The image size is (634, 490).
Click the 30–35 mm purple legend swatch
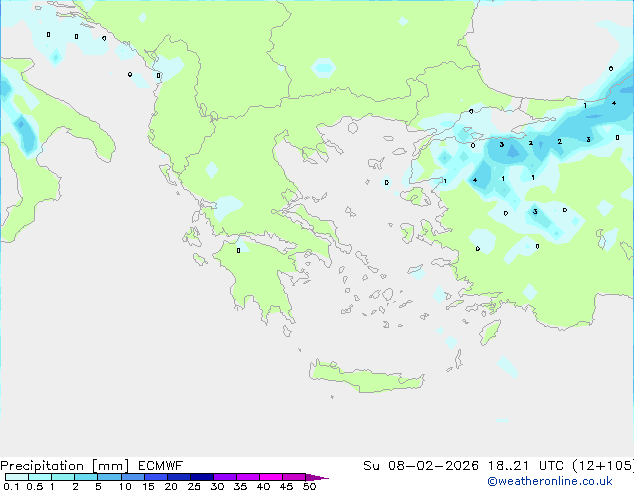[225, 477]
